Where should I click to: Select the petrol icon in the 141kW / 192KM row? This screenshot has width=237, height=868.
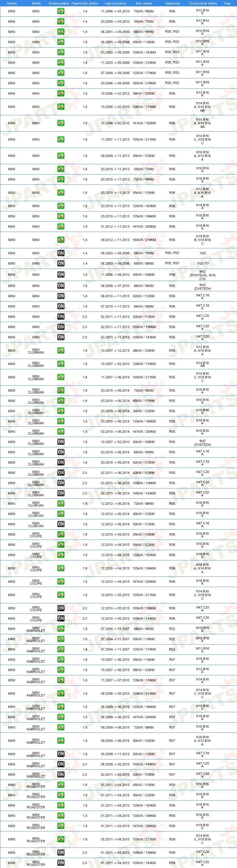coord(61,123)
